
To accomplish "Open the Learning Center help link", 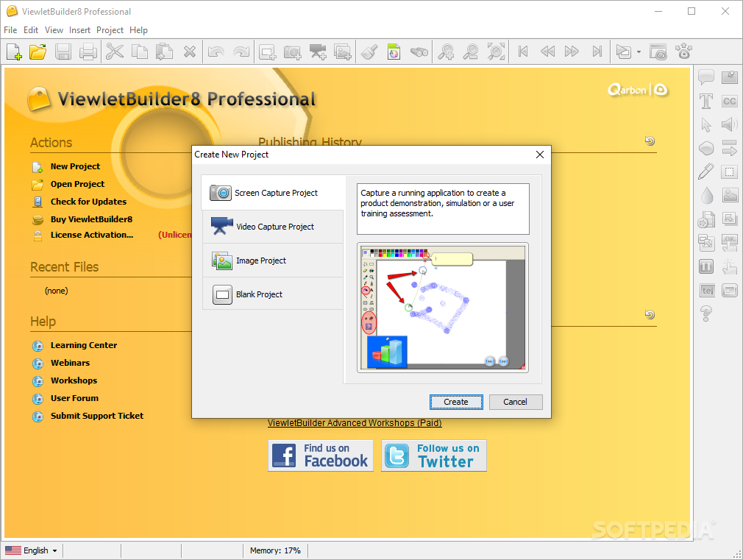I will coord(84,345).
